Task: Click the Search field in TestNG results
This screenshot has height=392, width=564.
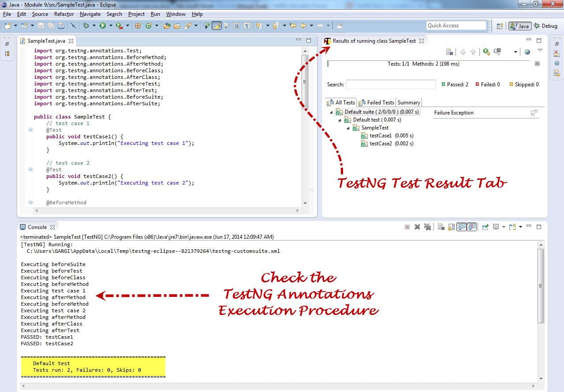Action: [391, 85]
